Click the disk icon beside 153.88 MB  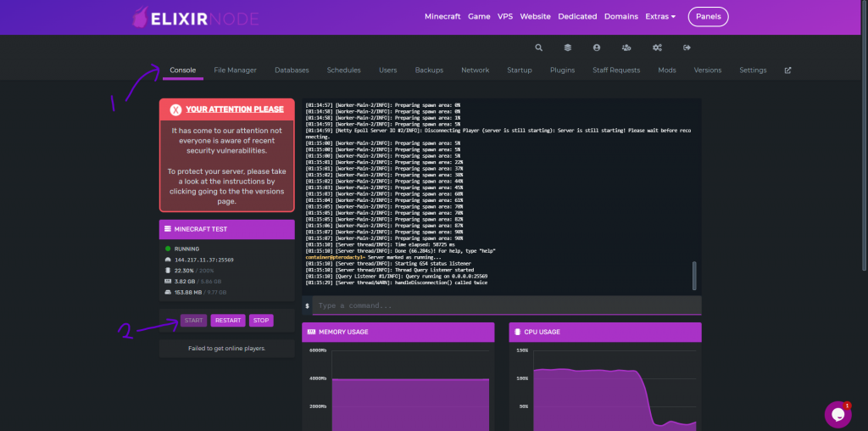click(x=169, y=292)
